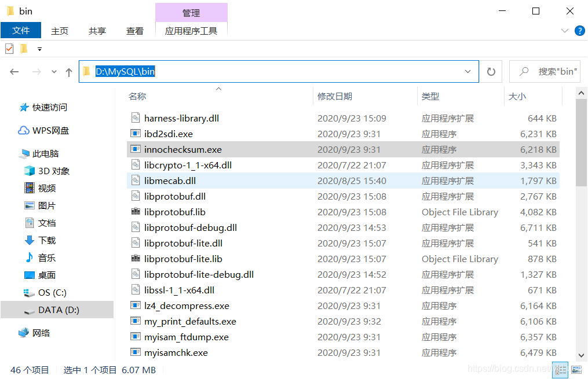This screenshot has width=588, height=379.
Task: Open 网络 in navigation pane
Action: (35, 333)
